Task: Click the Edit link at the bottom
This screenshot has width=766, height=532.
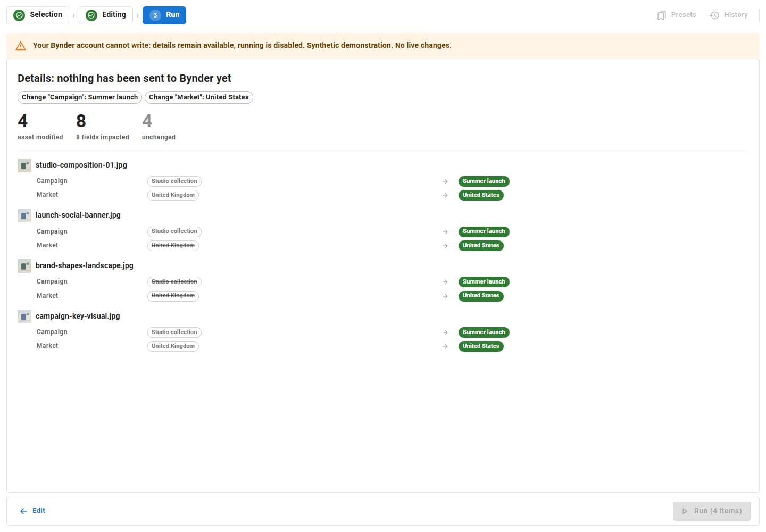Action: tap(32, 511)
